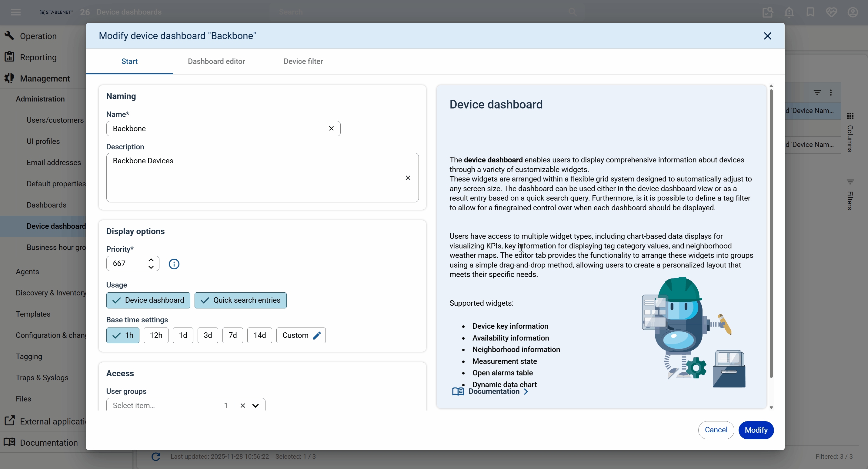Image resolution: width=868 pixels, height=469 pixels.
Task: Open the user account icon
Action: 853,12
